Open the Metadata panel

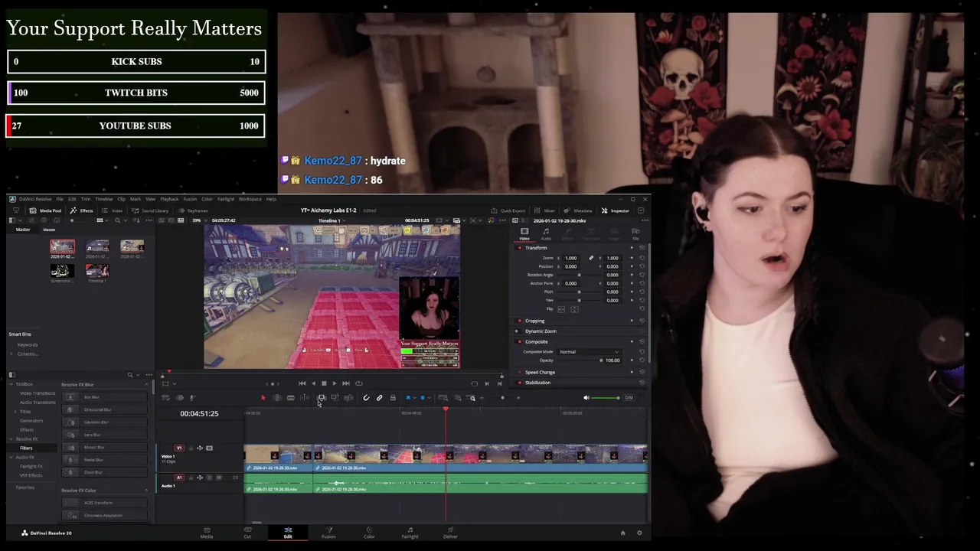coord(578,210)
